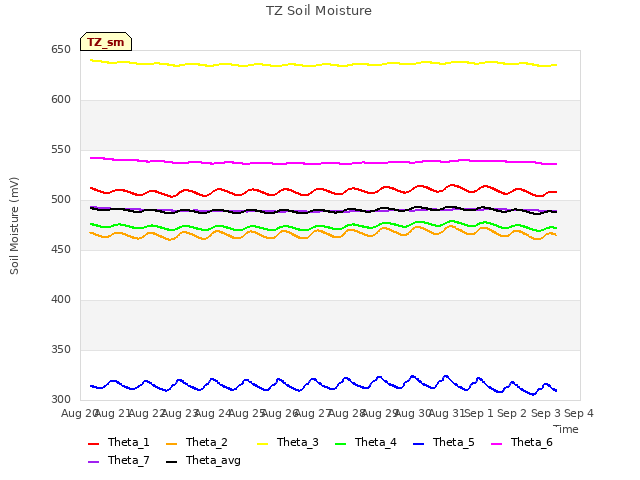Click the 300 y-axis tick label

tap(61, 400)
